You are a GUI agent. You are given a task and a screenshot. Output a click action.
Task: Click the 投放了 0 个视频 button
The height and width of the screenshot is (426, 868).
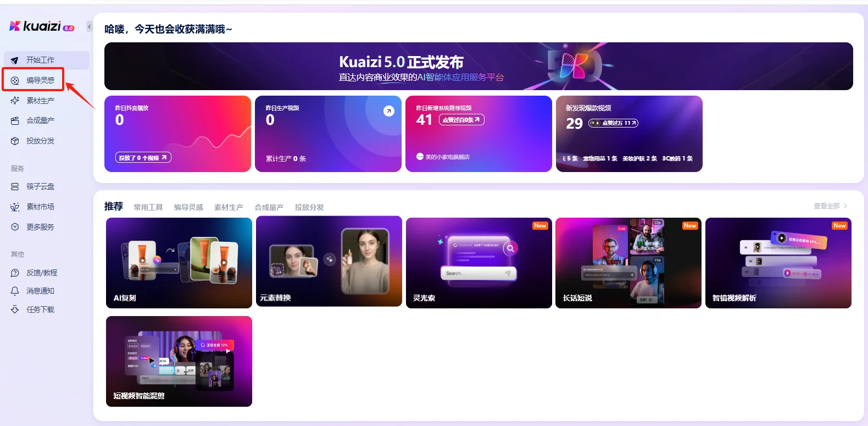pos(143,158)
